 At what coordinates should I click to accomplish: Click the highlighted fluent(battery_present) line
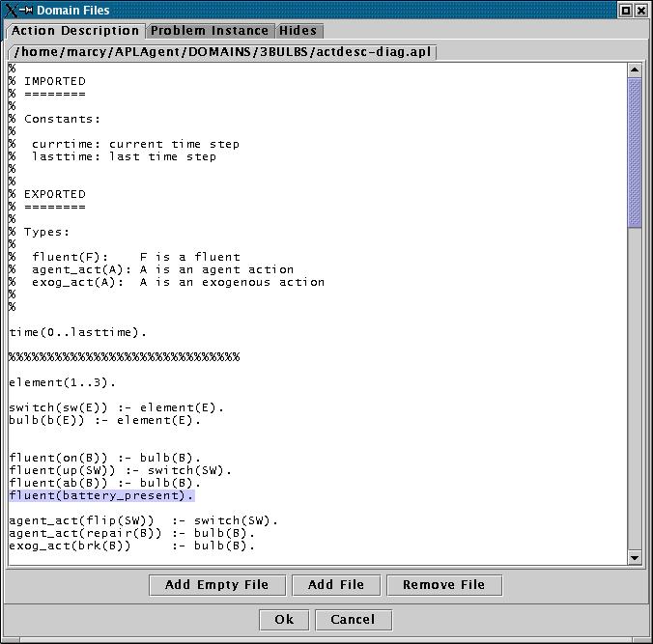tap(101, 495)
